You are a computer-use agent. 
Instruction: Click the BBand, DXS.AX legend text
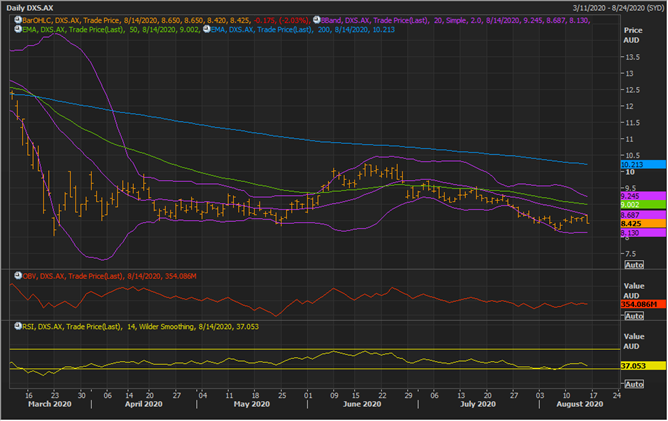455,20
